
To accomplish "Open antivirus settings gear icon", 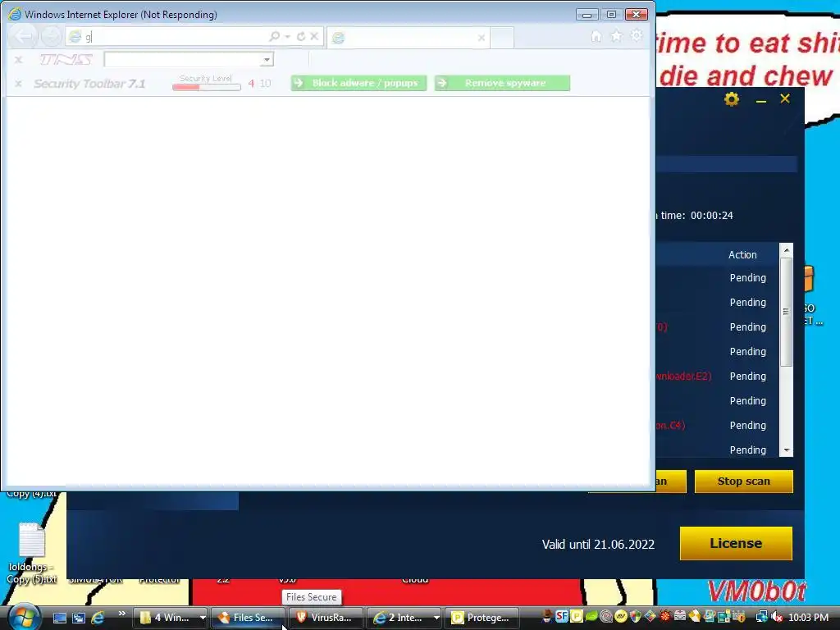I will [x=731, y=99].
